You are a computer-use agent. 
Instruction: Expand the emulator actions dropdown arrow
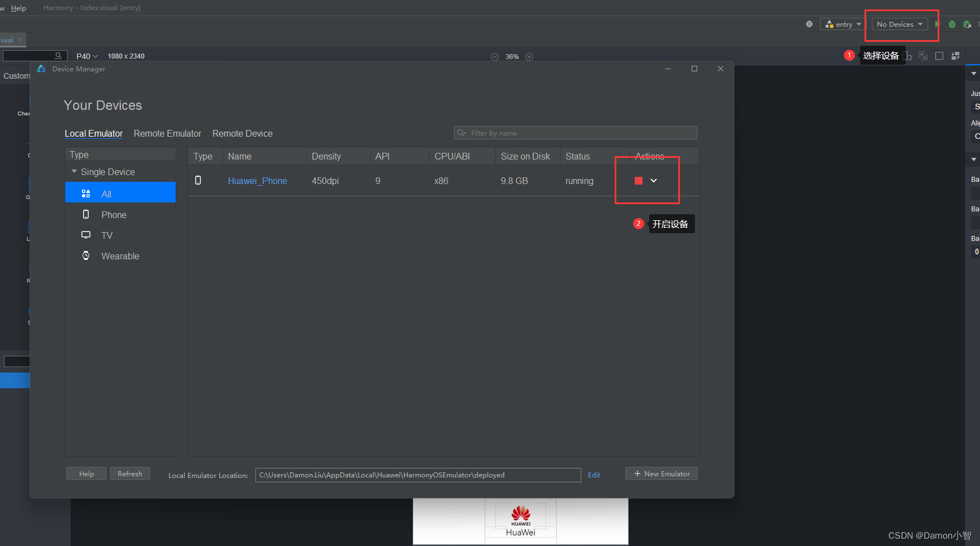pyautogui.click(x=654, y=181)
